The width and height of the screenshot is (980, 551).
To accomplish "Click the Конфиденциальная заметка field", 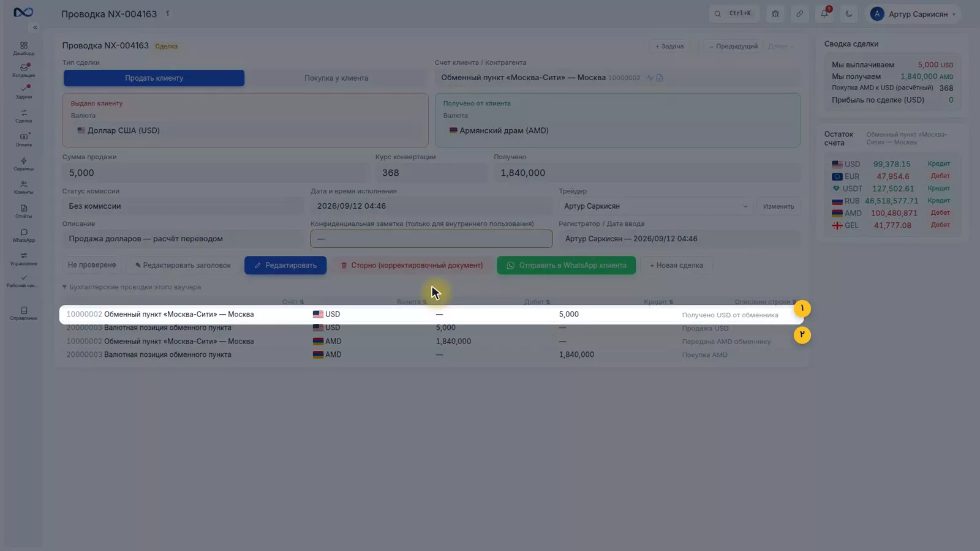I will coord(431,239).
